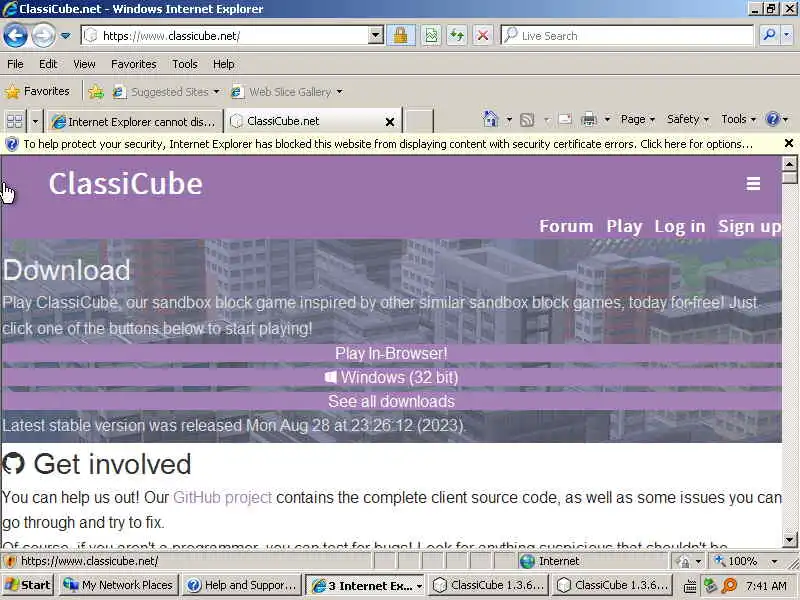Click the Live Search box

click(x=628, y=36)
